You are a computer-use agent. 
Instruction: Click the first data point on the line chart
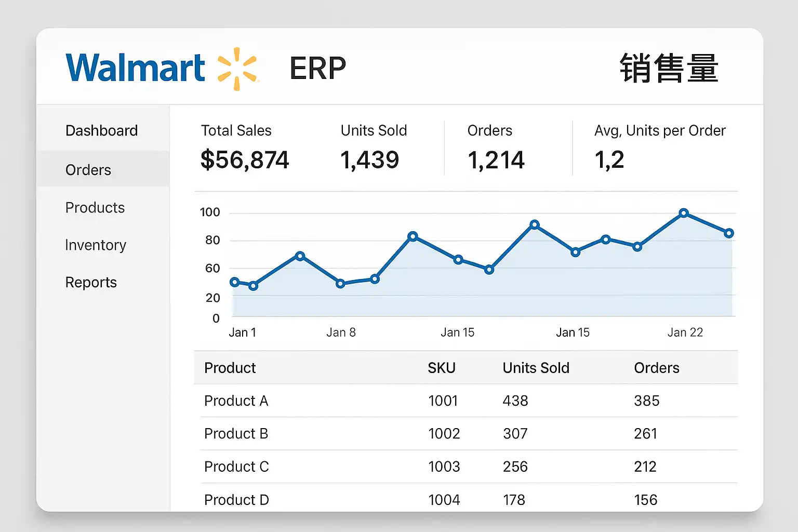pos(234,282)
